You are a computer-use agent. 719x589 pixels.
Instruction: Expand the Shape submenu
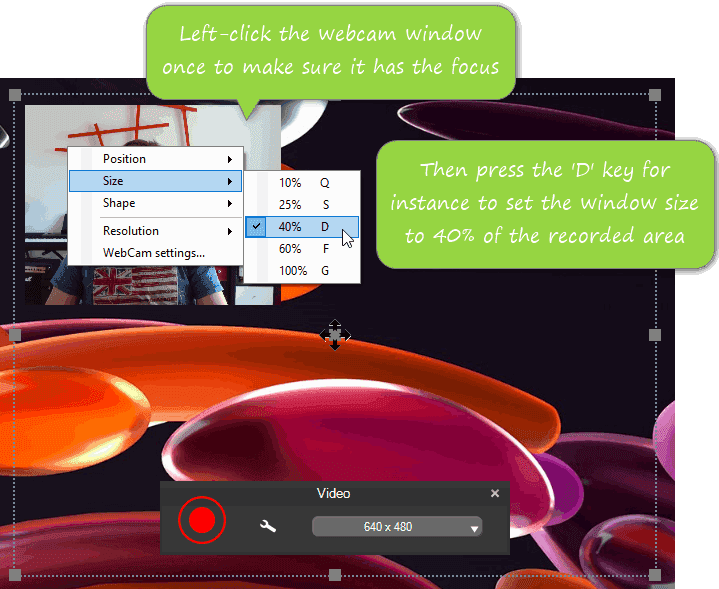[x=155, y=203]
